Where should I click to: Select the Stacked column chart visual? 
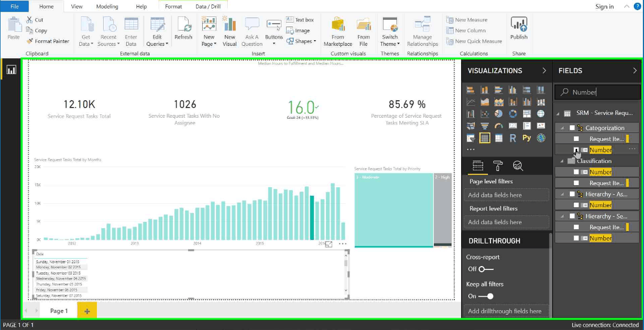(485, 90)
